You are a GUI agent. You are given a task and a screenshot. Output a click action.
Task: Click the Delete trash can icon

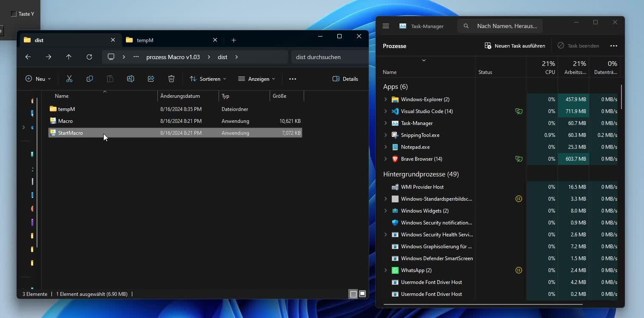tap(171, 79)
